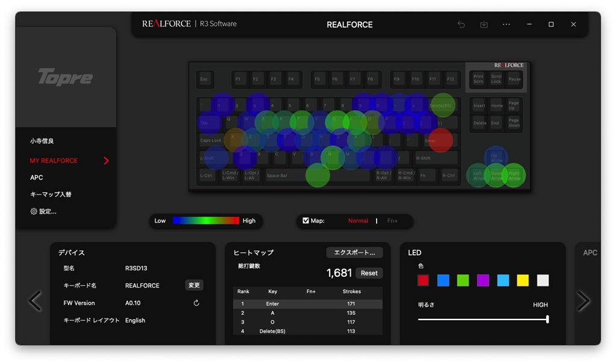Click the L-Ctrl key on keyboard map
616x364 pixels.
(x=207, y=175)
